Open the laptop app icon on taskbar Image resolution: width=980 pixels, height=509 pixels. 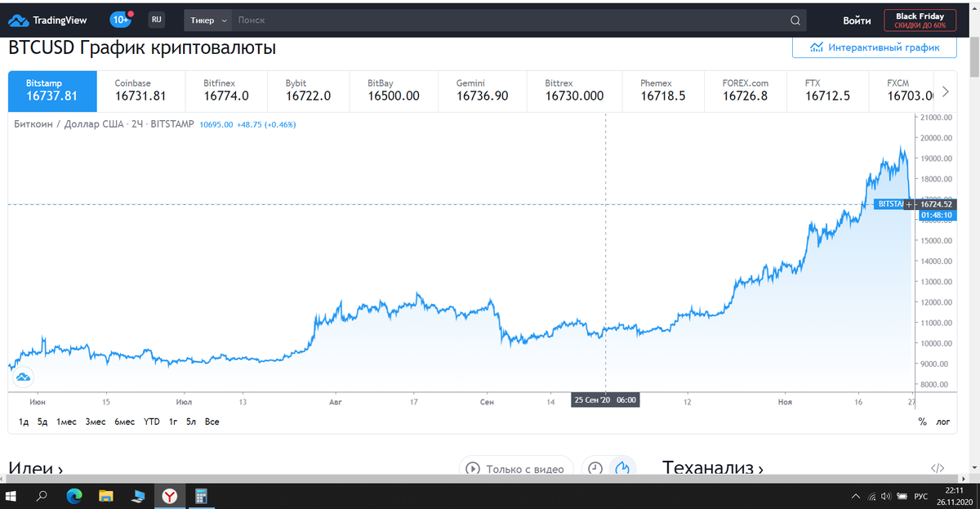(x=137, y=496)
